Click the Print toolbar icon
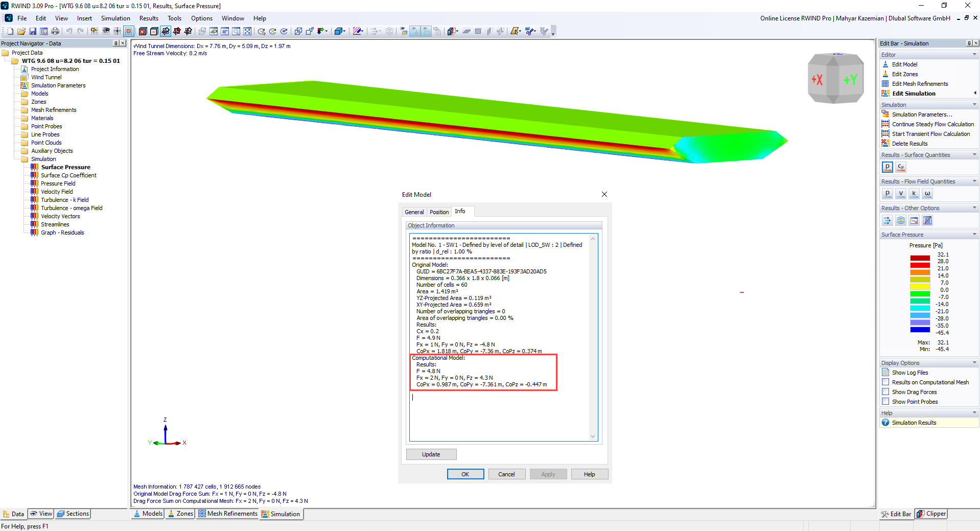This screenshot has height=531, width=980. [x=55, y=31]
